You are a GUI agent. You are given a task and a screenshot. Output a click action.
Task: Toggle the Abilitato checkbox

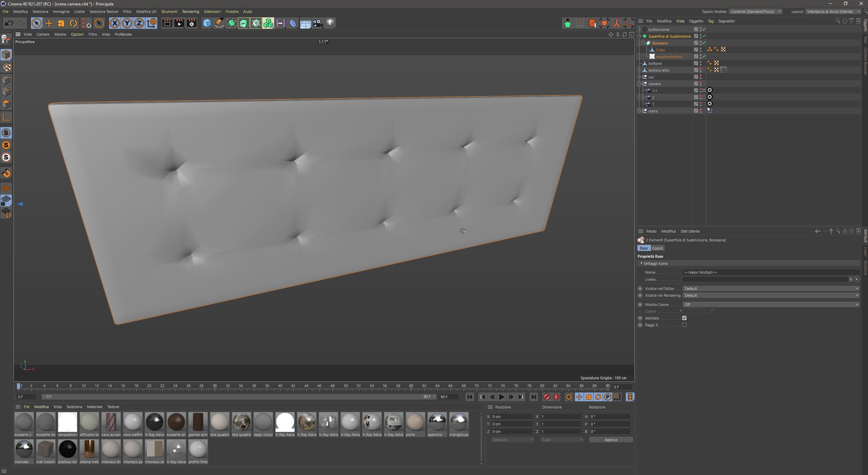[684, 318]
